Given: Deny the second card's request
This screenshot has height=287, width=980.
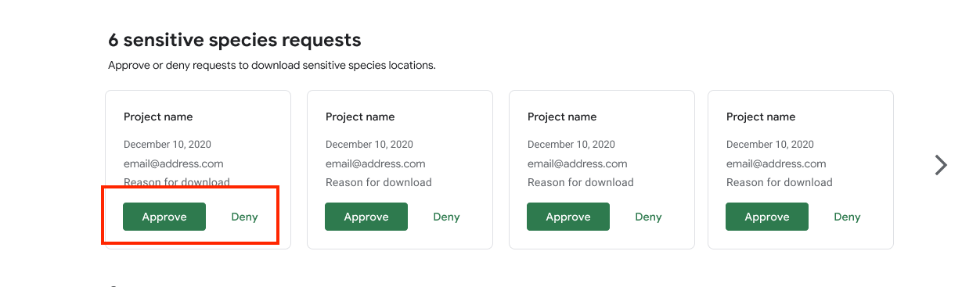Looking at the screenshot, I should point(446,217).
